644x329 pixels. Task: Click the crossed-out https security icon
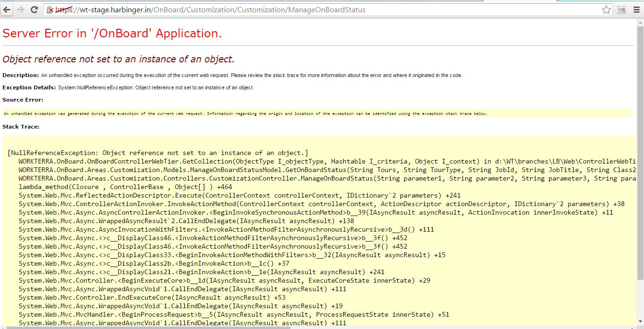(50, 10)
